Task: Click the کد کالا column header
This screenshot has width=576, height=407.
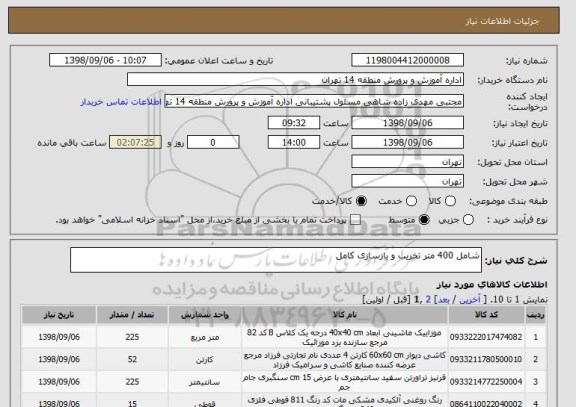Action: 486,315
